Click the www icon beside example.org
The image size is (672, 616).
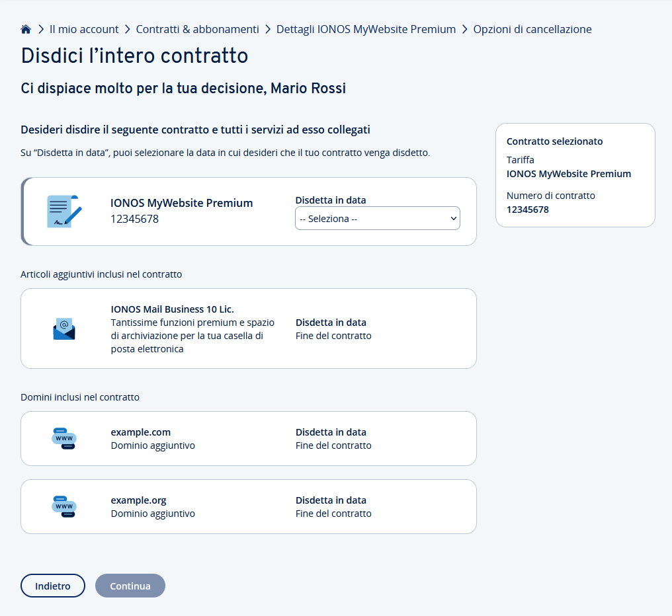tap(64, 506)
